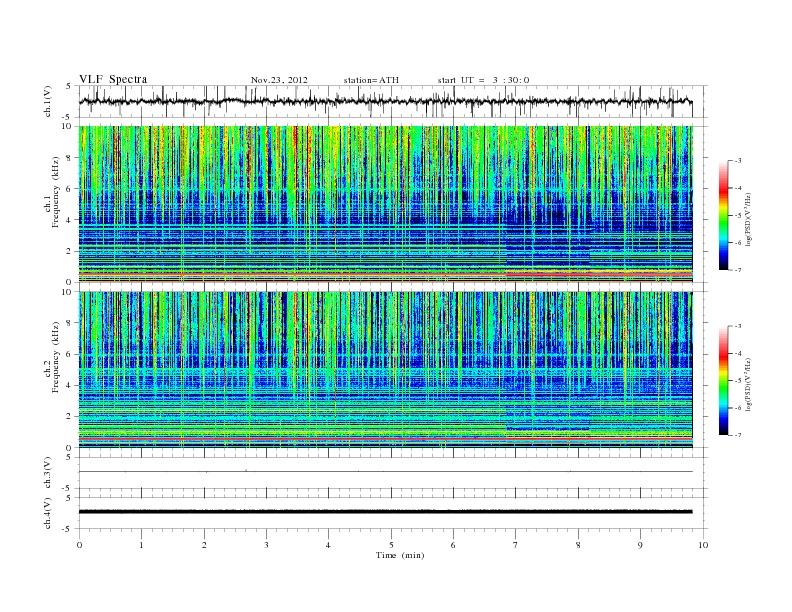This screenshot has height=612, width=792.
Task: Click time axis tick label "4"
Action: click(x=328, y=545)
